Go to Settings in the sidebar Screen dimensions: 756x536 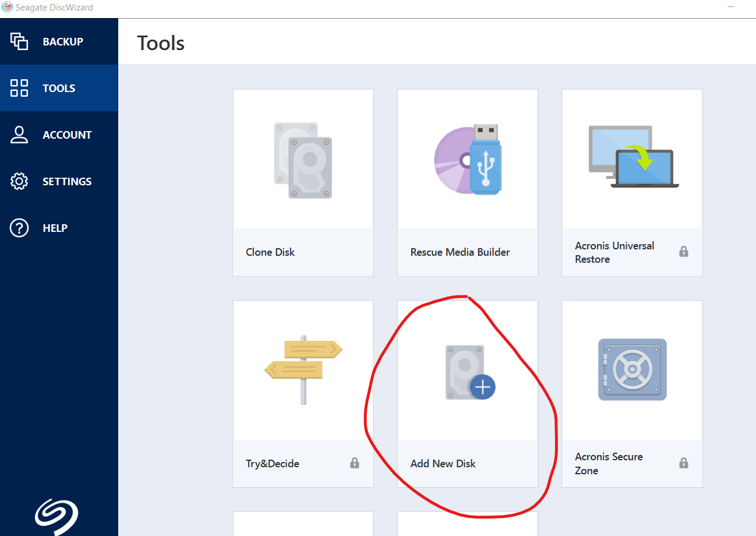[x=59, y=181]
